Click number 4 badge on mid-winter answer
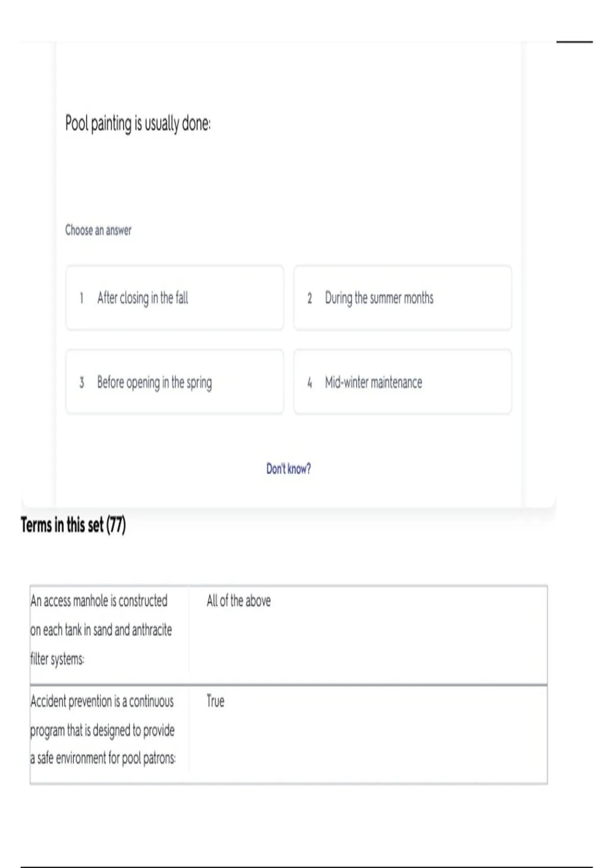The width and height of the screenshot is (613, 868). [x=310, y=382]
